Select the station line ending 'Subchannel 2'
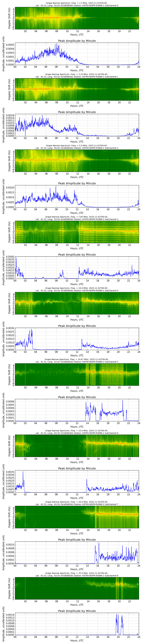This screenshot has width=143, height=644. pos(77,148)
